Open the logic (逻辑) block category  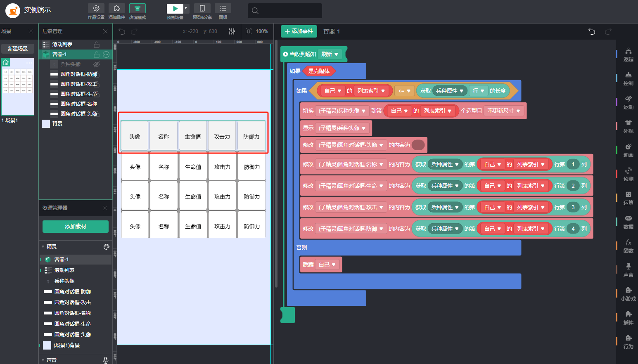628,54
